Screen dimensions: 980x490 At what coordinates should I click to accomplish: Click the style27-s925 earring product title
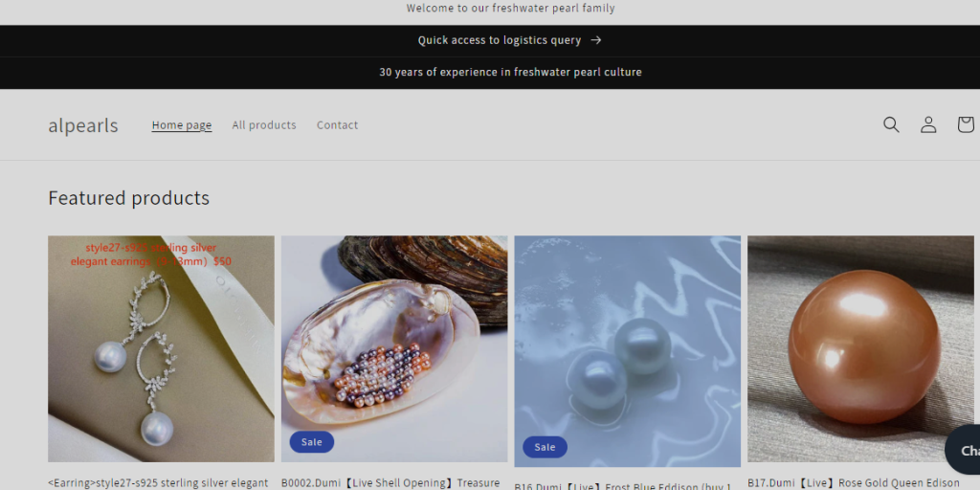158,483
